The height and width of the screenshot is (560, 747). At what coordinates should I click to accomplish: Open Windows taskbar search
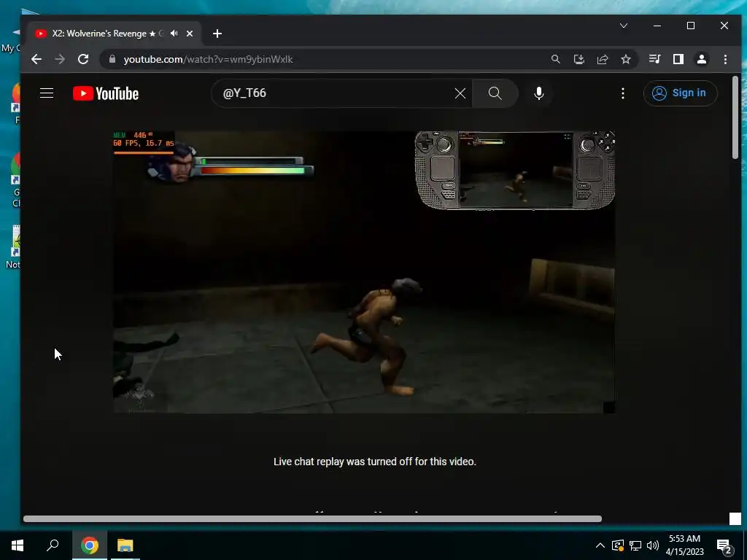tap(53, 545)
